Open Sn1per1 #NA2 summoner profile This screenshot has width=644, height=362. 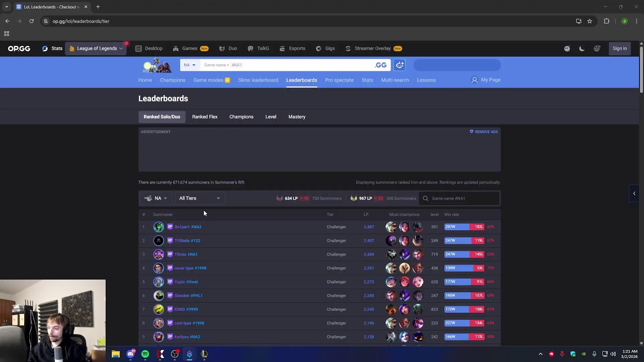pyautogui.click(x=188, y=227)
